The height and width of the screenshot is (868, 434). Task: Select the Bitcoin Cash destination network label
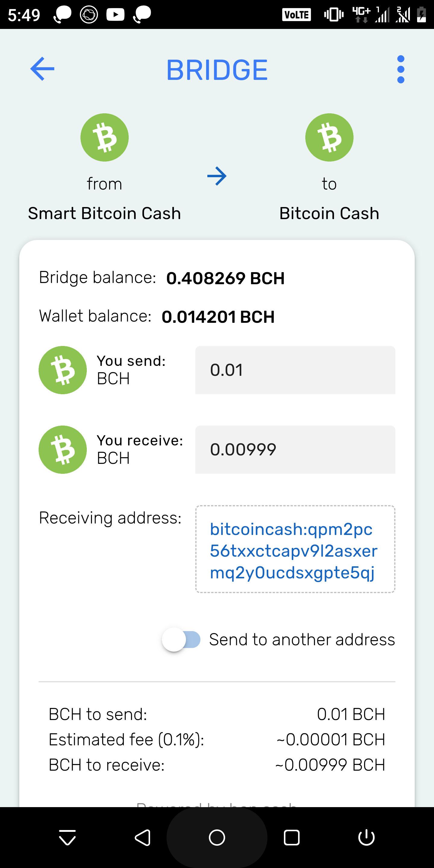(329, 213)
